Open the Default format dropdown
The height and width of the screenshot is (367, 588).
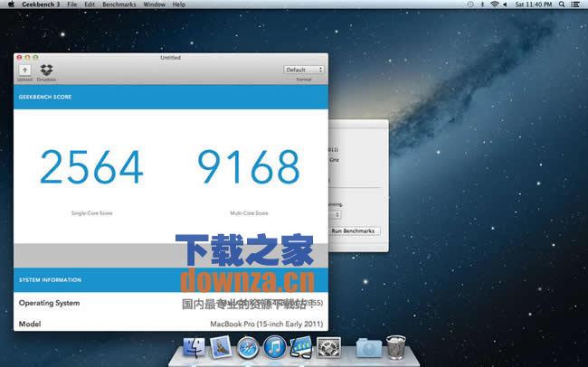[x=304, y=70]
